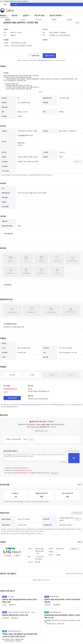Click the 식사제공 benefit icon
This screenshot has height=644, width=83.
[x=57, y=270]
